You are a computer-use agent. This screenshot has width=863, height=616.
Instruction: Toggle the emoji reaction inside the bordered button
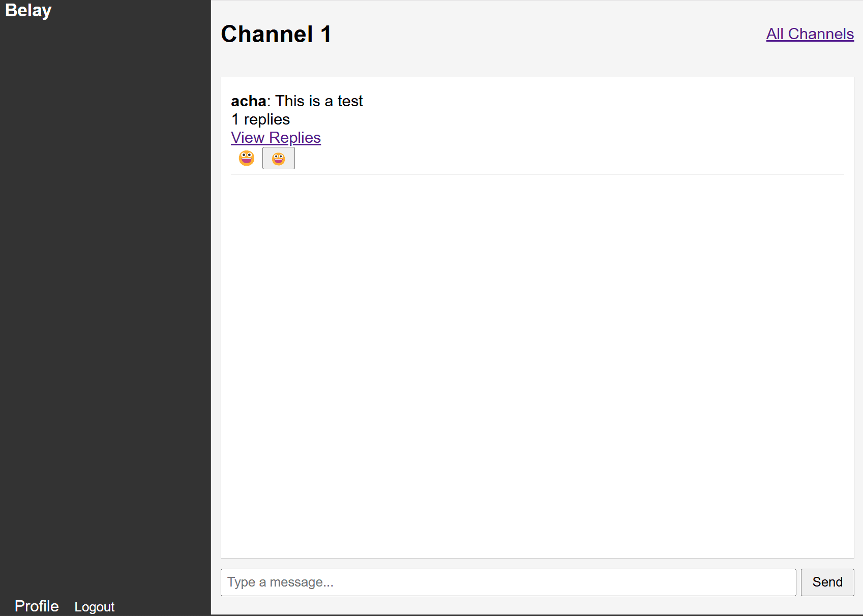(278, 158)
